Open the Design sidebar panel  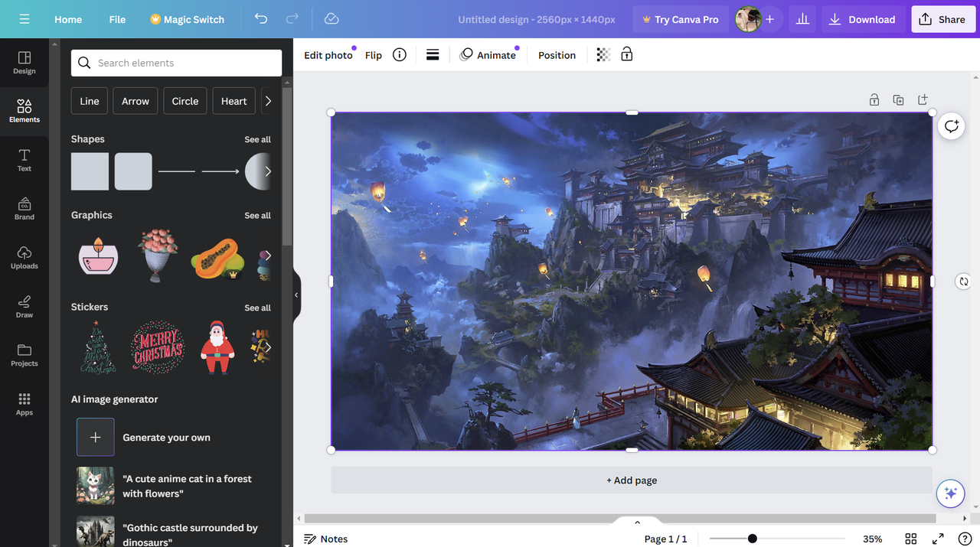pos(24,63)
